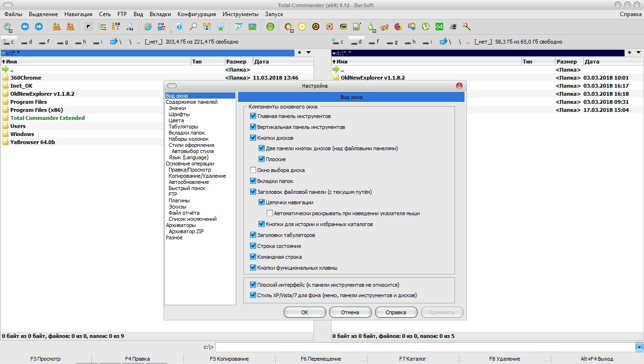Open command line history dropdown arrow
This screenshot has height=364, width=644.
click(x=639, y=347)
